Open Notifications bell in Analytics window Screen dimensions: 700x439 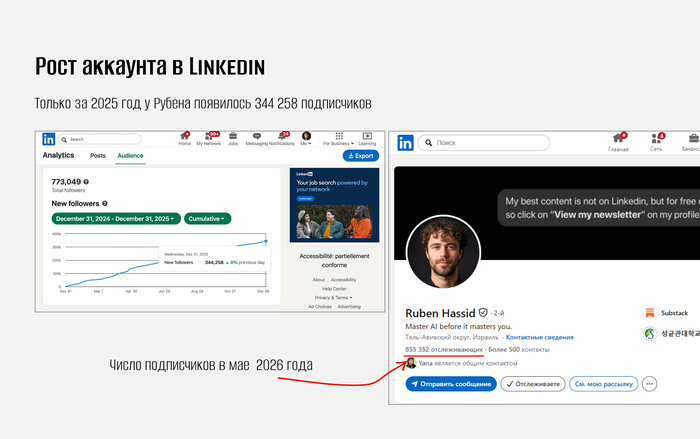click(x=282, y=138)
